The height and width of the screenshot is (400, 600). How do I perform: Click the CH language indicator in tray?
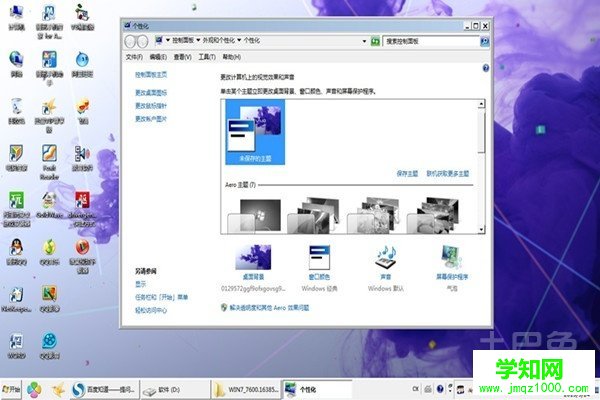tap(416, 389)
